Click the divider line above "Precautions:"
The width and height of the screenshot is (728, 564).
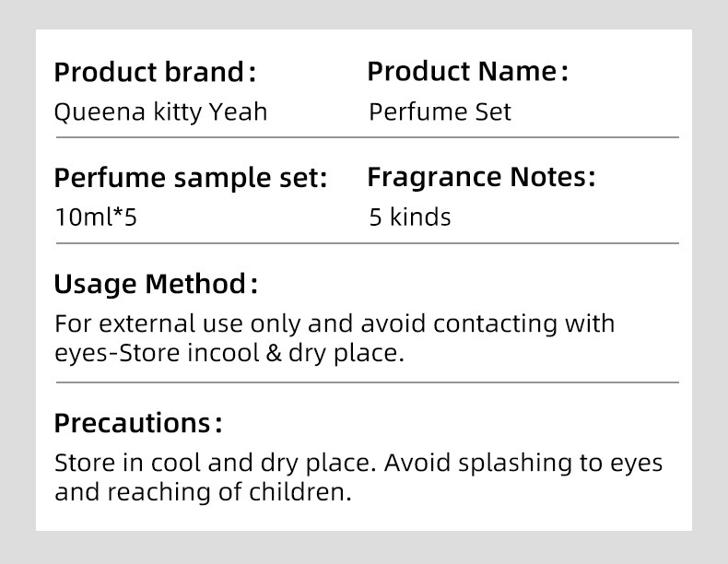point(367,382)
